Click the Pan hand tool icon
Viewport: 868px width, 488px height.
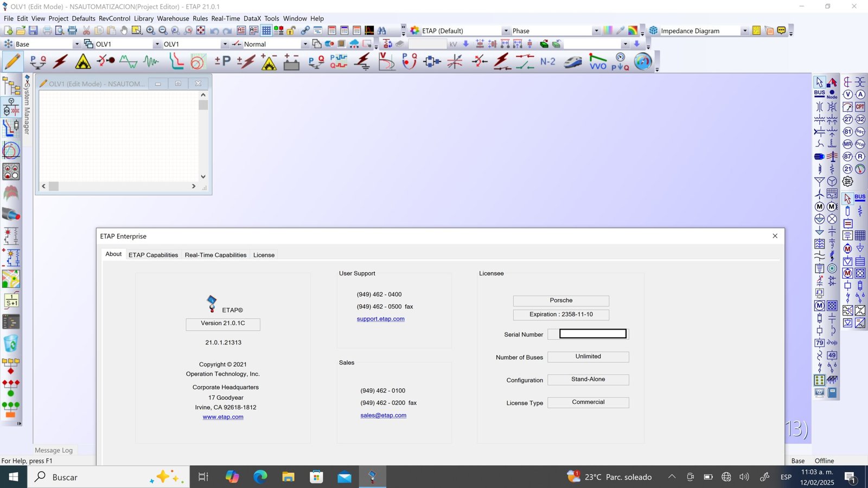coord(124,30)
